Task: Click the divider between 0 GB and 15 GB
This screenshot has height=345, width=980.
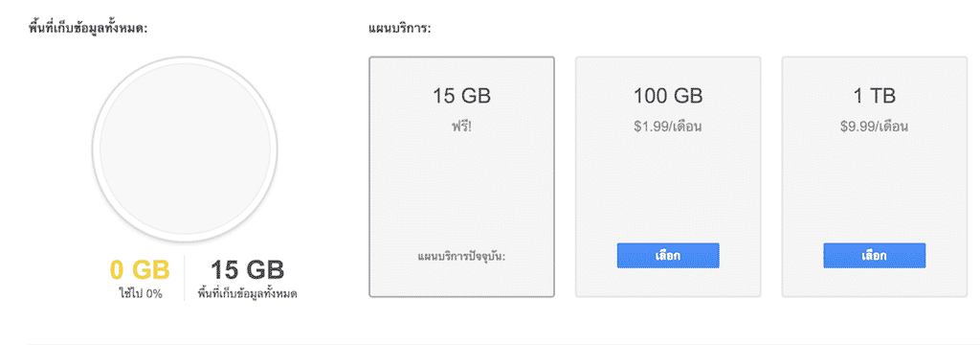Action: 185,278
